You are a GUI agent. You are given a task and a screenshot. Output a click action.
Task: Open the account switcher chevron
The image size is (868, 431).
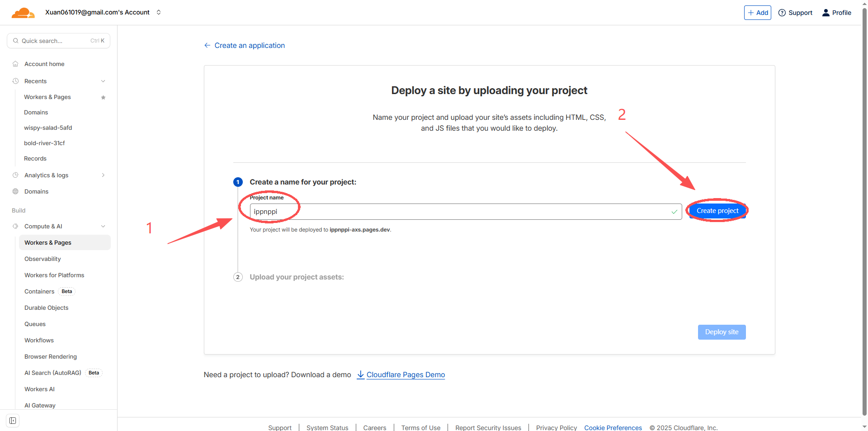coord(159,12)
